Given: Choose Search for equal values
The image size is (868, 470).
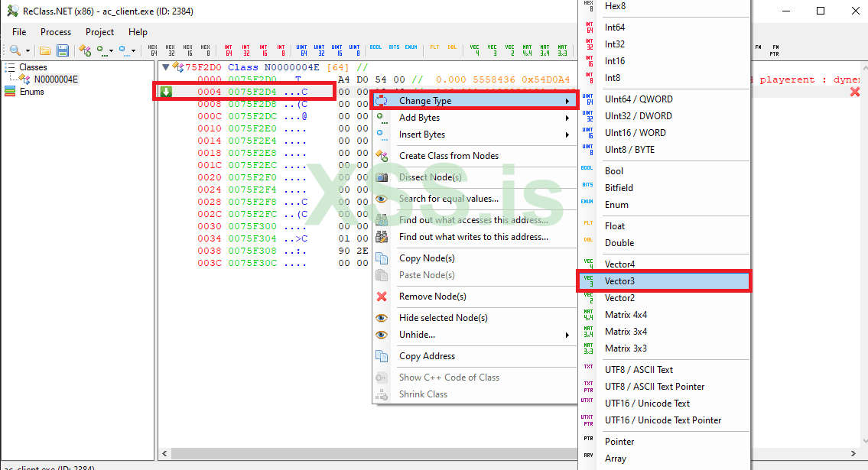Looking at the screenshot, I should coord(474,199).
